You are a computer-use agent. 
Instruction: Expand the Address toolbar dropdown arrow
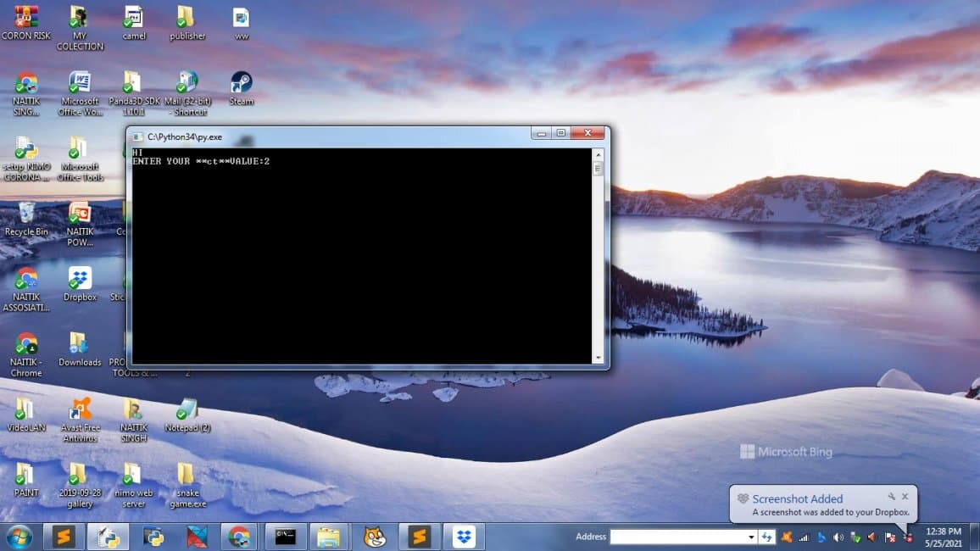pos(750,537)
